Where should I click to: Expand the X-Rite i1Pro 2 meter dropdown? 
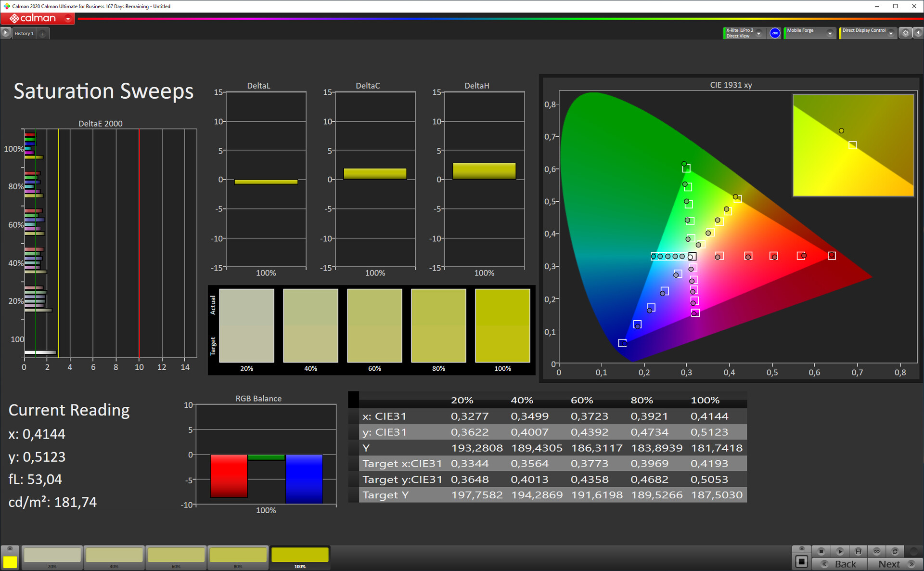(x=758, y=33)
